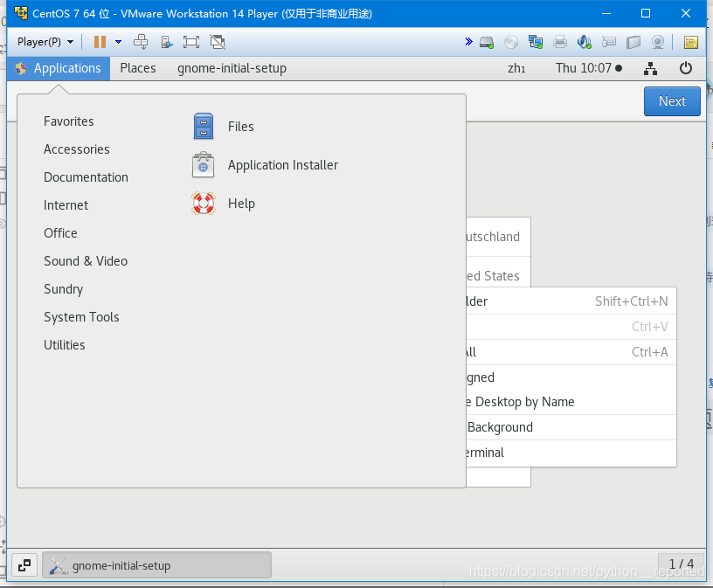713x588 pixels.
Task: Click the yellow message log notes icon
Action: 690,42
